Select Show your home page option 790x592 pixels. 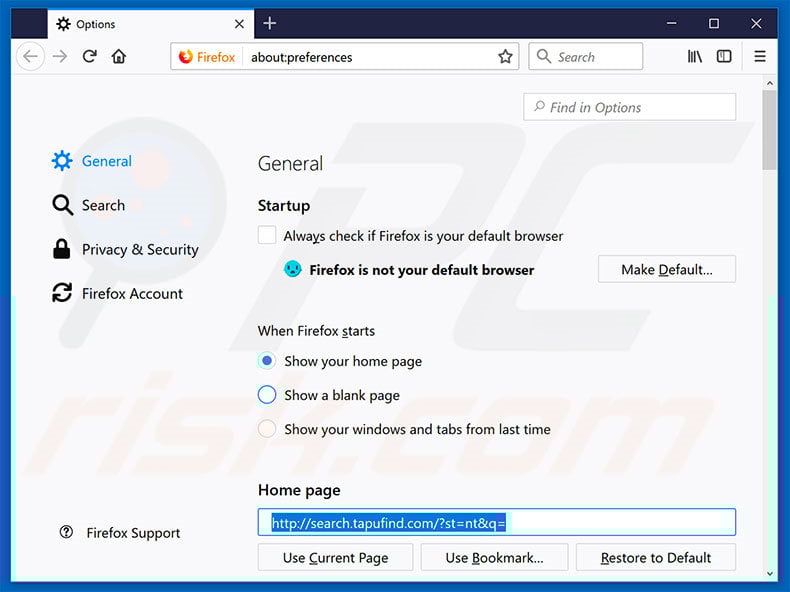pos(267,361)
